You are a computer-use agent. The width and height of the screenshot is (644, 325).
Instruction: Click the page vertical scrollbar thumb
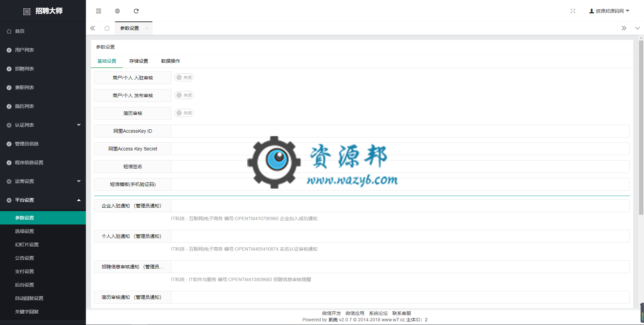click(641, 127)
